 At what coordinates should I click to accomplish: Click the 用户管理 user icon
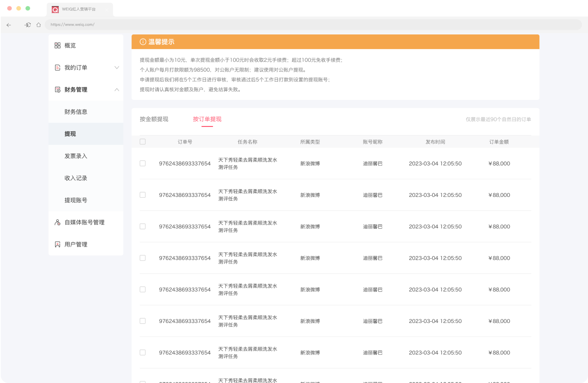(57, 244)
